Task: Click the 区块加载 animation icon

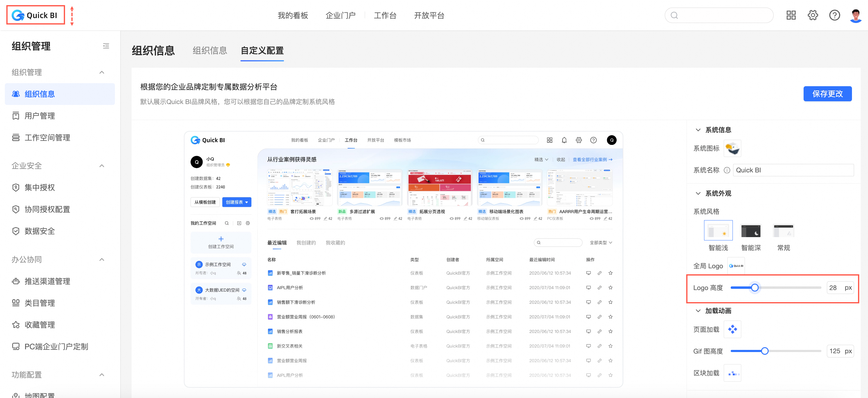Action: tap(732, 373)
